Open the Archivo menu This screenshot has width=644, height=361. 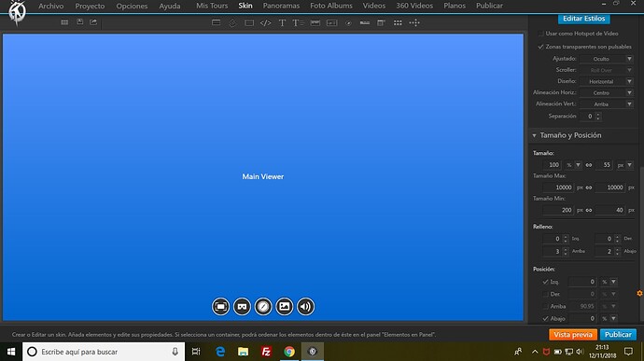(51, 6)
